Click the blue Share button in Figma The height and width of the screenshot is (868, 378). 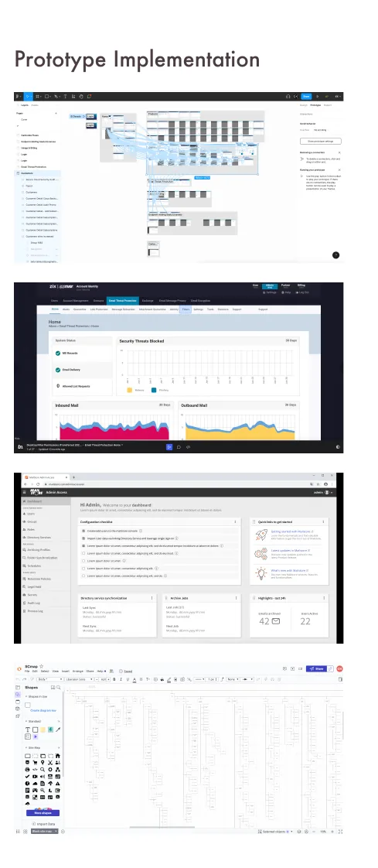click(306, 97)
